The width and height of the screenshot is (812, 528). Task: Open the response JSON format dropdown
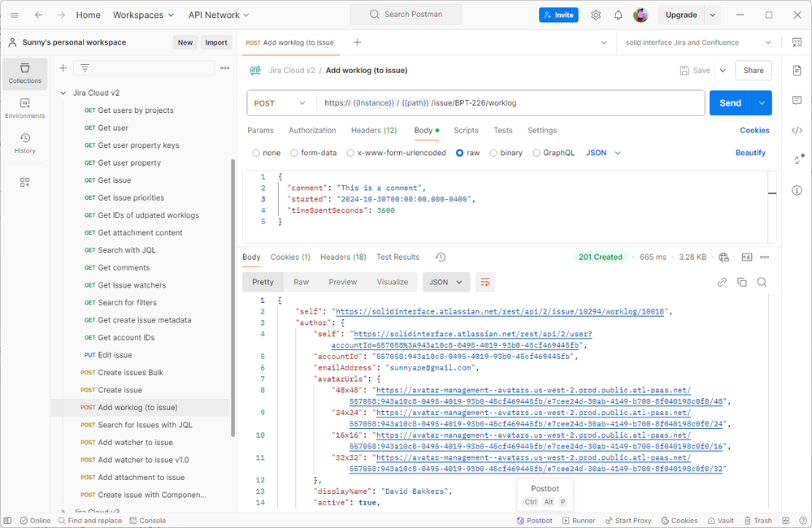click(x=446, y=282)
